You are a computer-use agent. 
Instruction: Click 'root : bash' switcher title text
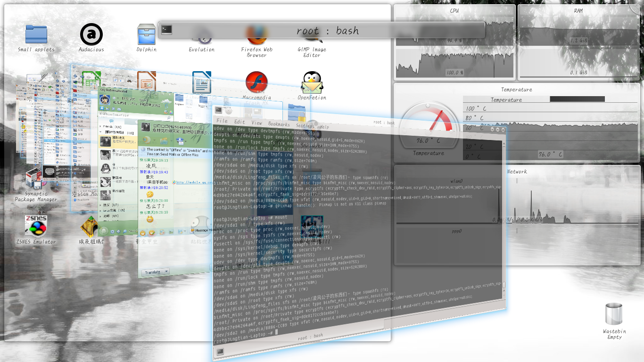pos(328,31)
